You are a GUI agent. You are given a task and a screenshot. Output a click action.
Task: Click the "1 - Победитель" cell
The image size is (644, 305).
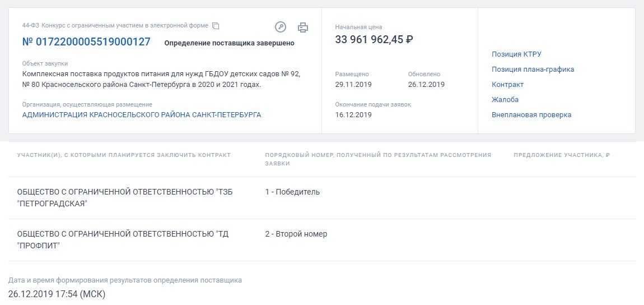coord(292,192)
